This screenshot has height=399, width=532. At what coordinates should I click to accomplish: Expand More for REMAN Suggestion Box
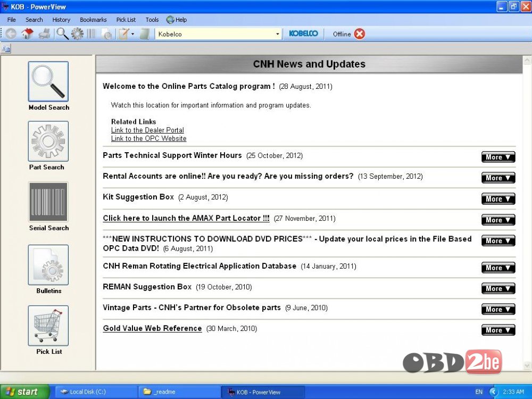click(x=498, y=288)
